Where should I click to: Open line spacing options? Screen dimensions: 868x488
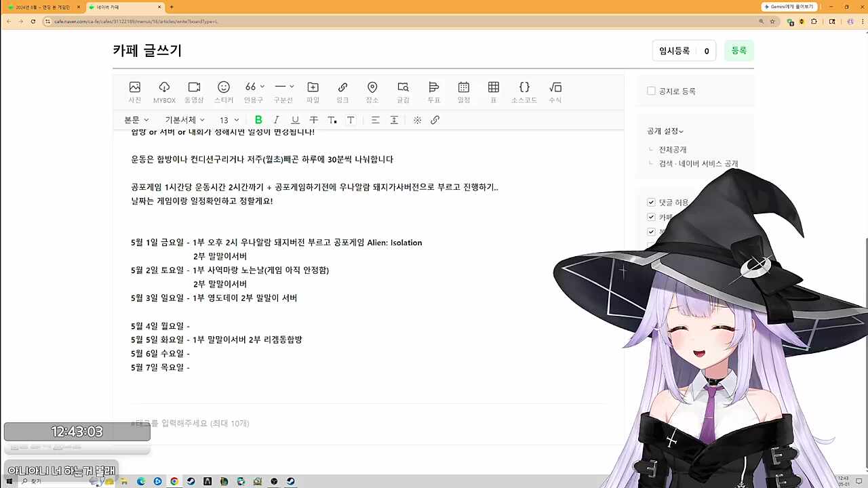[394, 120]
